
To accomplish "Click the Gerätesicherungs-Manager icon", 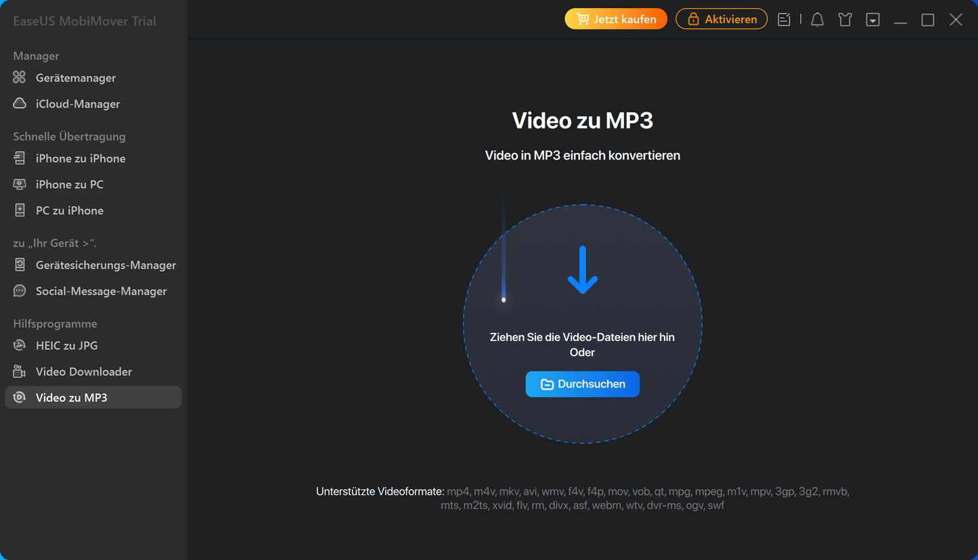I will click(20, 265).
